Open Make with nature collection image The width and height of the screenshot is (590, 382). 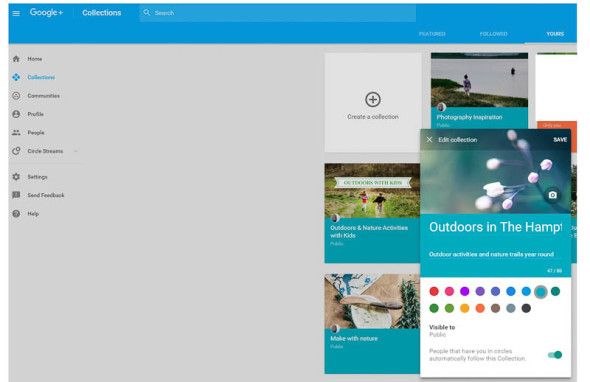coord(372,301)
